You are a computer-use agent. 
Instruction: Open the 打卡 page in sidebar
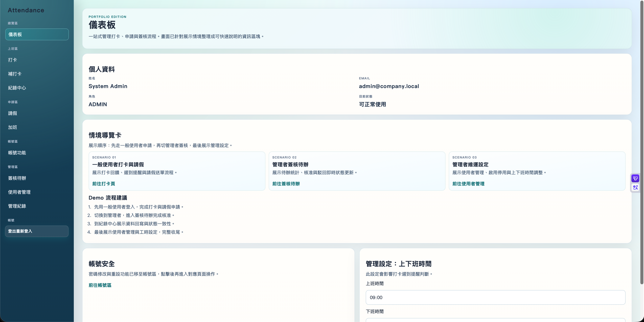[x=12, y=60]
